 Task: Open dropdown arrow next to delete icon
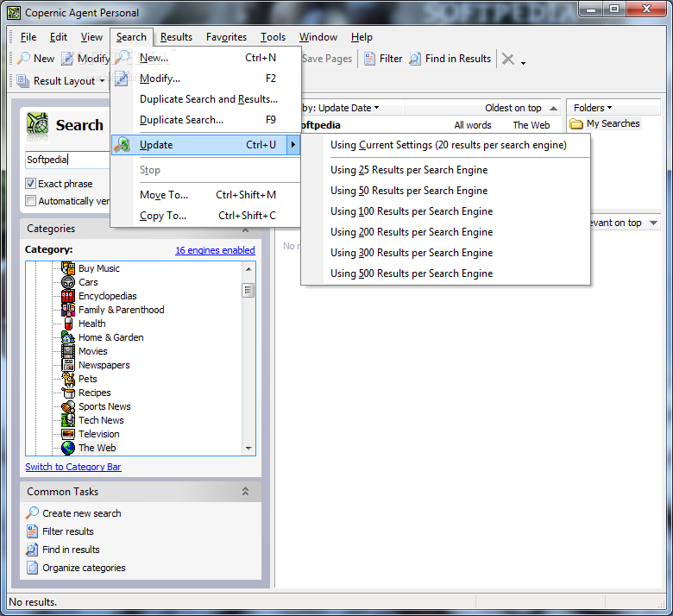523,63
